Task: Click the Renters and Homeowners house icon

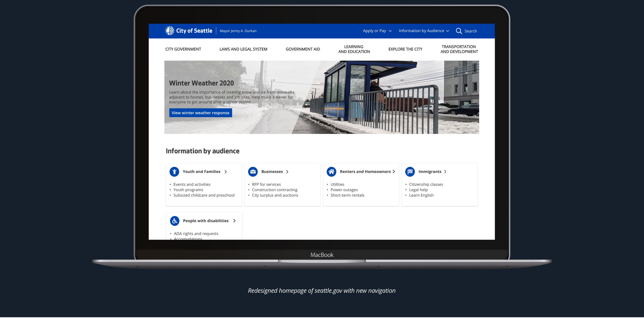Action: [331, 172]
